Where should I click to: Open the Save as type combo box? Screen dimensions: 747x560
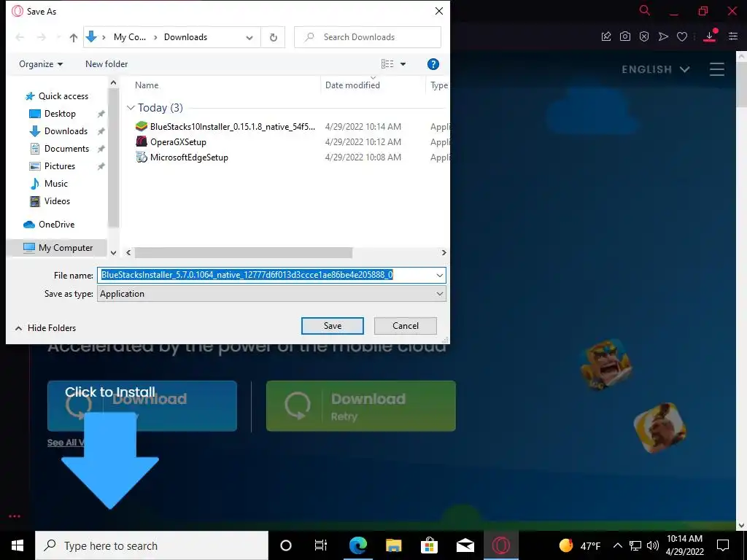coord(271,294)
